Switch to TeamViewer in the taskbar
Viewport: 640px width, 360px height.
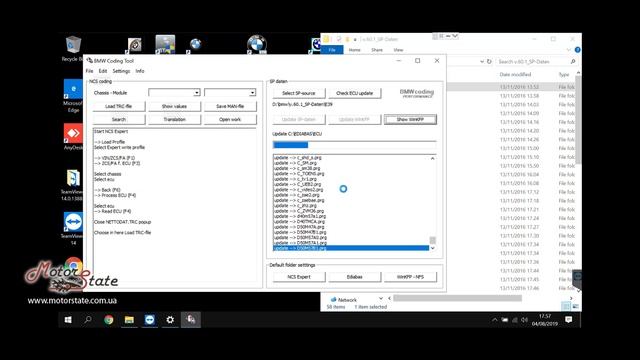pyautogui.click(x=149, y=320)
